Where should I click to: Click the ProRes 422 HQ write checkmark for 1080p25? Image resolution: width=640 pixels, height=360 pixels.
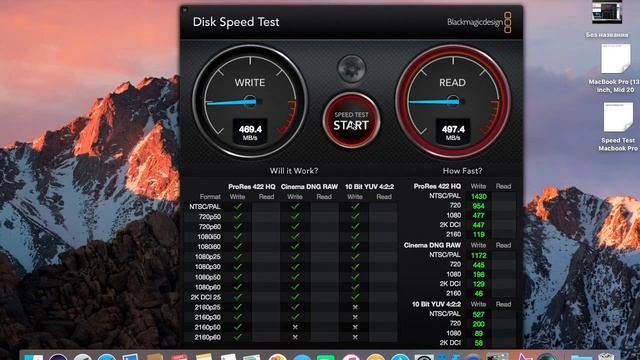pyautogui.click(x=238, y=257)
